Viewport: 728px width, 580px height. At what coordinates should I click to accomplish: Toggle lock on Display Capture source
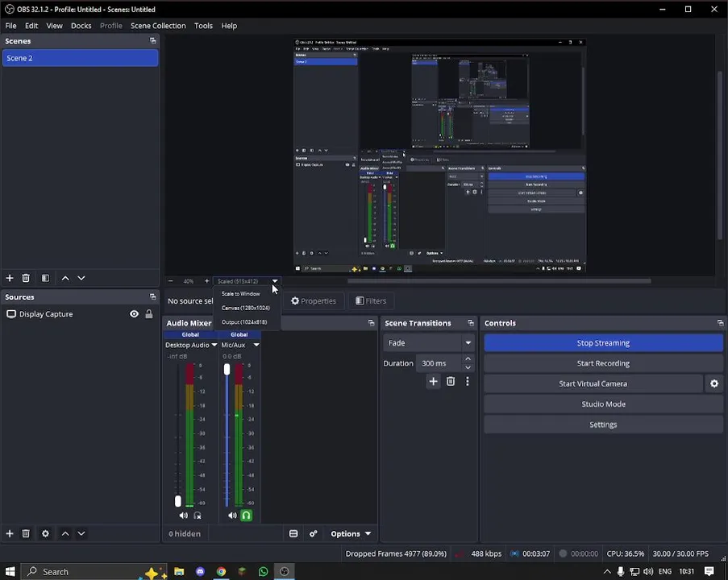(149, 314)
